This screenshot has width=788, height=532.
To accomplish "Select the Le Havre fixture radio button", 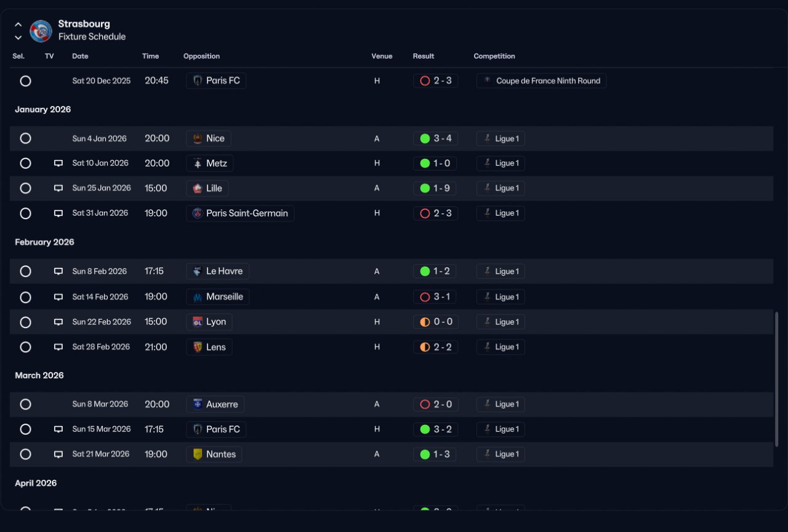I will tap(25, 272).
